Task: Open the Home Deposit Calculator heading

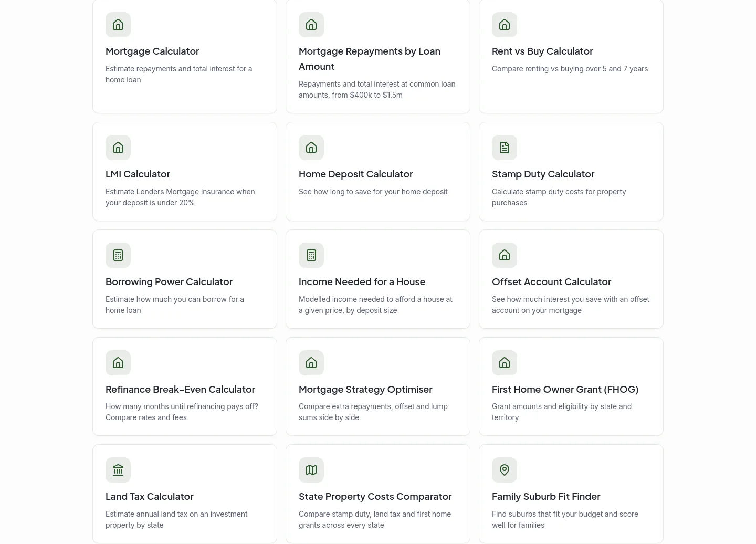Action: point(355,174)
